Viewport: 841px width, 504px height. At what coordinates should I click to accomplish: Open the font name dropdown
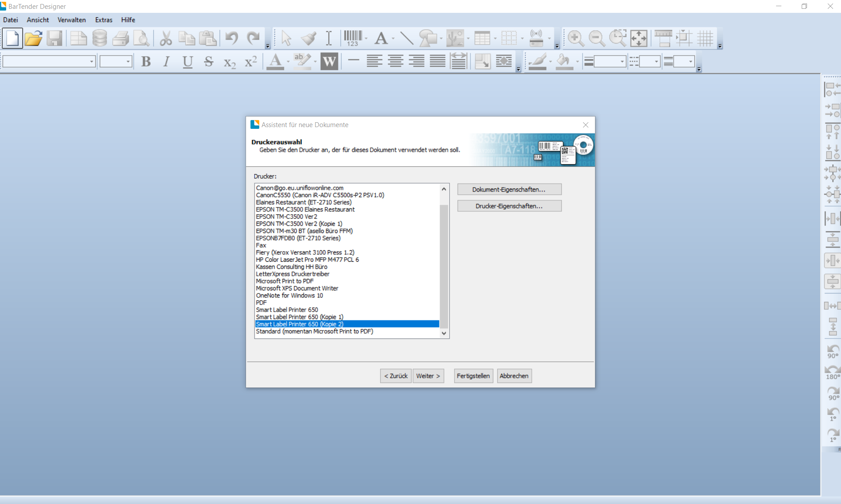[91, 61]
